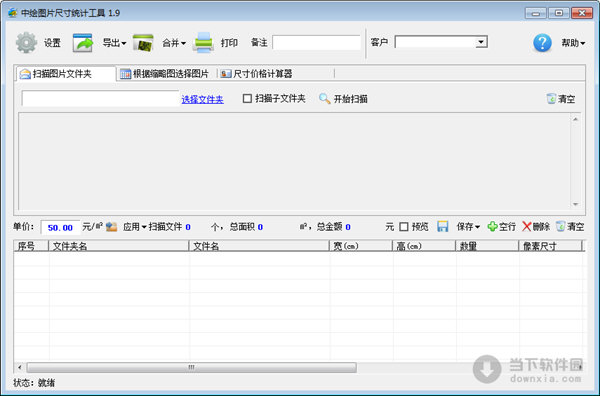Switch to 尺寸价格计算器 tab

click(x=257, y=74)
